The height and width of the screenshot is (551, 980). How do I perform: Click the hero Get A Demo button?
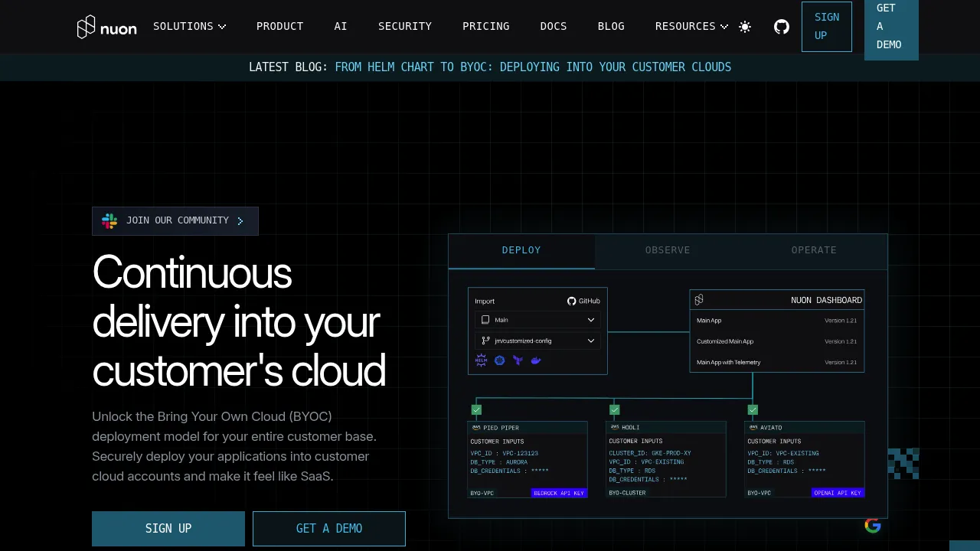tap(329, 529)
